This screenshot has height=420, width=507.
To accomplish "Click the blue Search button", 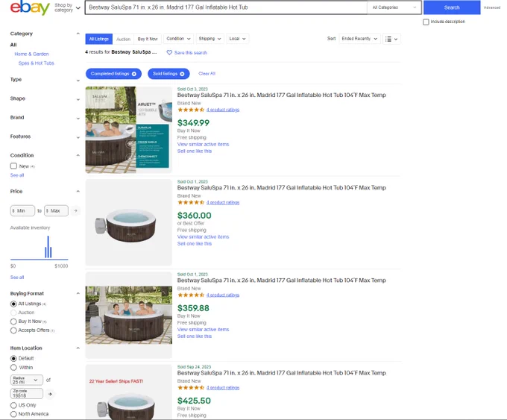I will click(x=452, y=7).
